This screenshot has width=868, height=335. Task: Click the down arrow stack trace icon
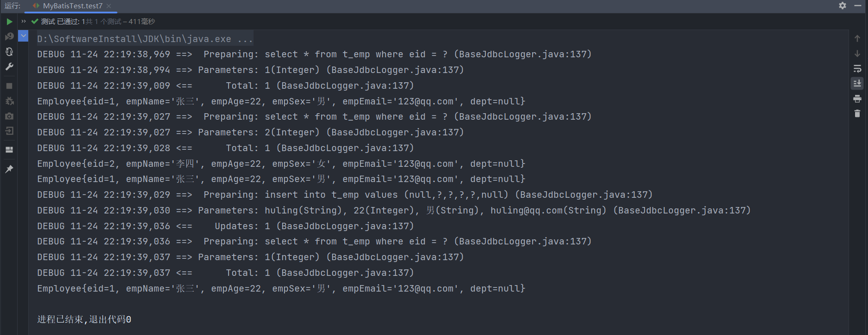(857, 54)
